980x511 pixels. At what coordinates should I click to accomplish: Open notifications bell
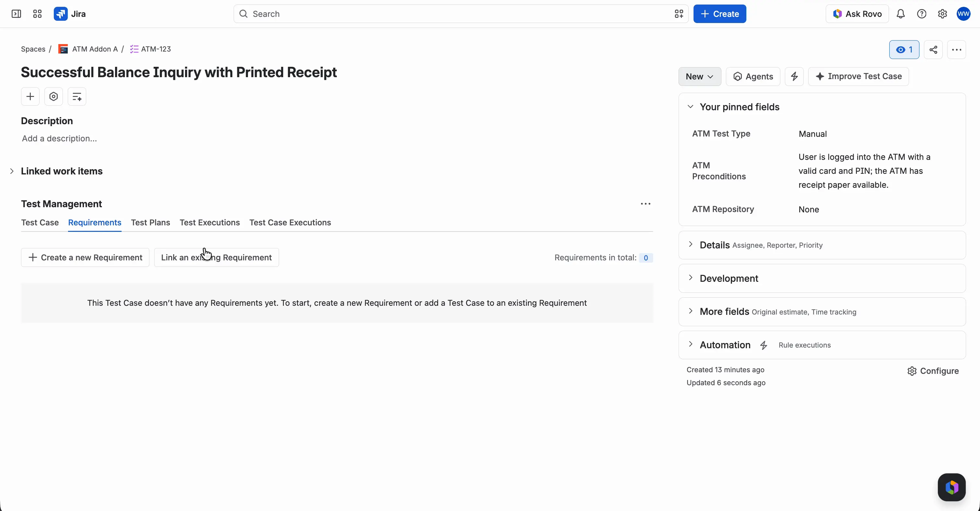pos(901,14)
